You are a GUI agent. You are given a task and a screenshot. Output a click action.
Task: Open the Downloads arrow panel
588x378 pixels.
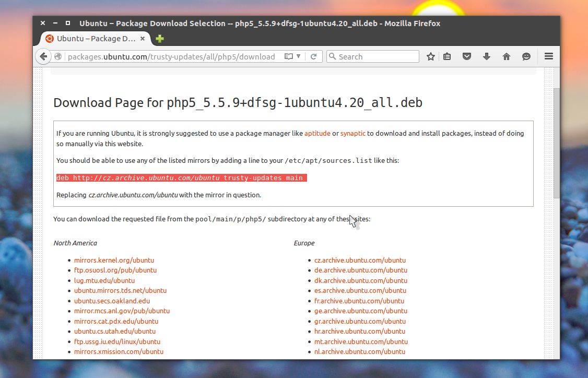point(486,56)
